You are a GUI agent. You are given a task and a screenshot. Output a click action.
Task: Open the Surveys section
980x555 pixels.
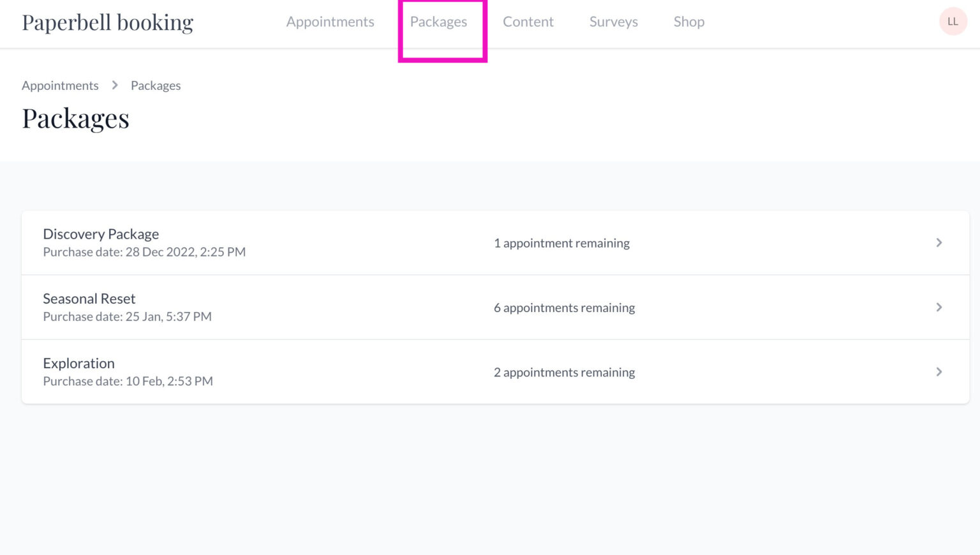point(613,21)
